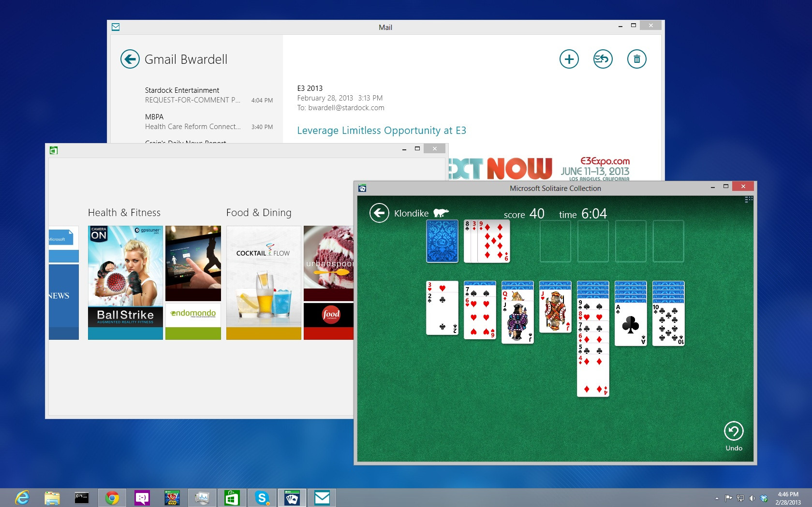Open the purple smiley chat app on the taskbar
The height and width of the screenshot is (507, 812).
coord(142,497)
